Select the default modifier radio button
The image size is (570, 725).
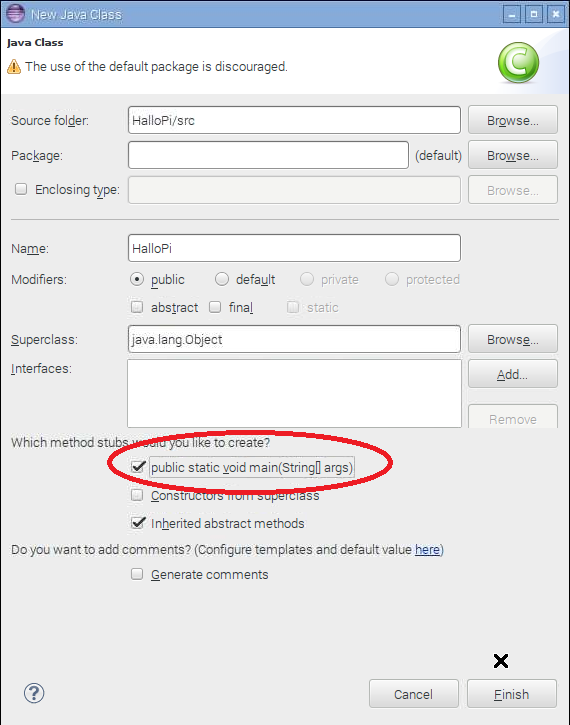pyautogui.click(x=222, y=279)
